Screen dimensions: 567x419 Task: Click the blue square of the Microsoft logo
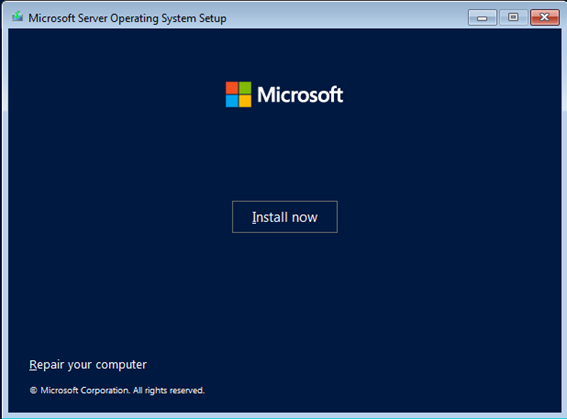[x=232, y=101]
